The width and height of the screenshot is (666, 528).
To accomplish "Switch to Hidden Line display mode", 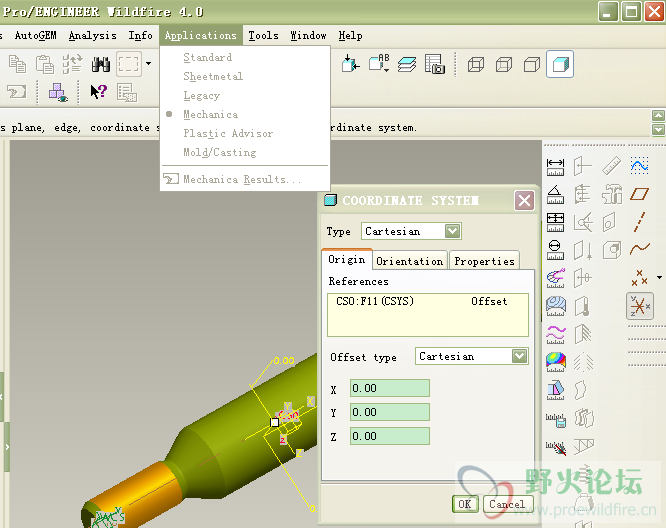I will click(504, 65).
